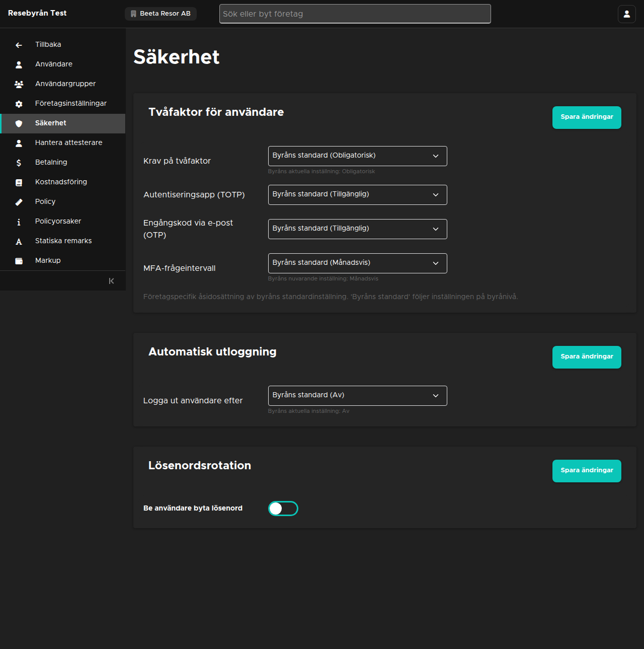
Task: Open Betalning menu item
Action: pos(63,163)
